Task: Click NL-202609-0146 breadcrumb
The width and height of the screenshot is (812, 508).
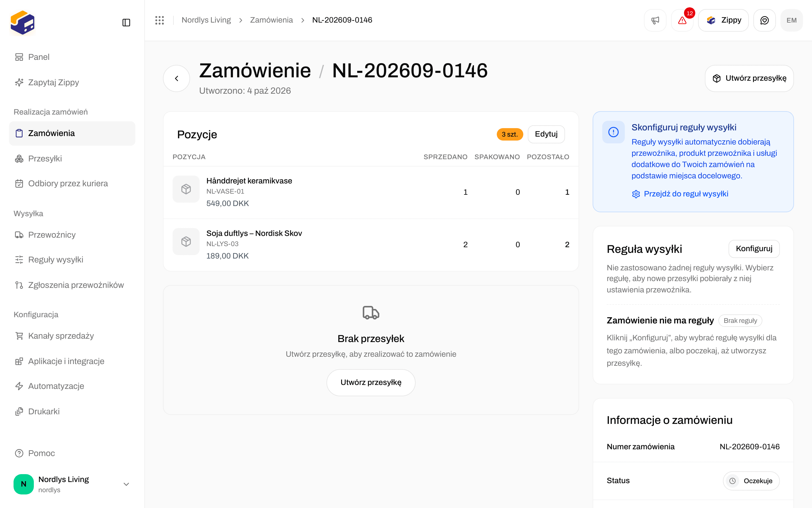Action: (342, 20)
